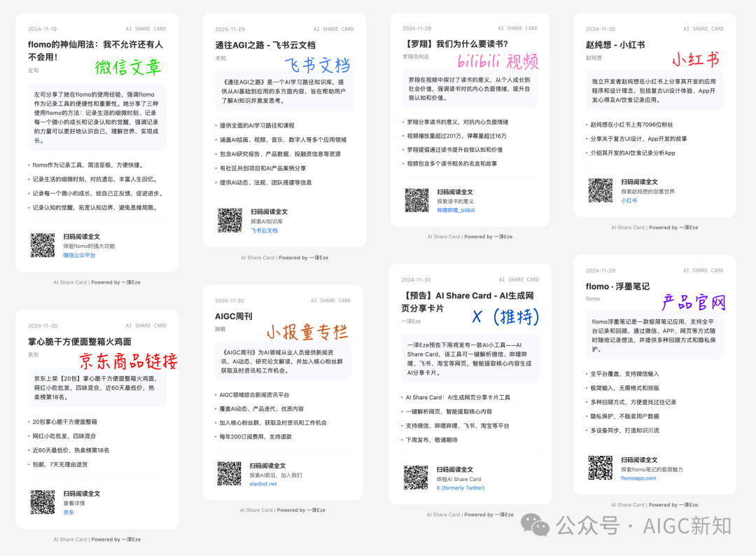Click QR code on the 掌心脆干方便面 card
The image size is (756, 556).
coord(43,502)
